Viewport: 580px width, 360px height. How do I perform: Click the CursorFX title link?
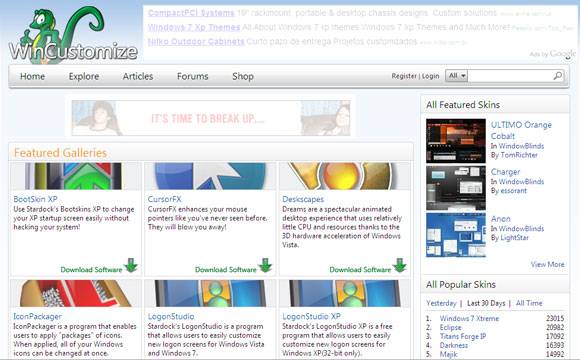point(165,199)
